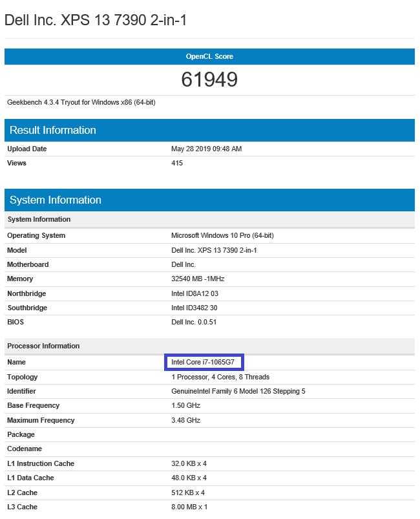Select the upload date May 28 2019 value

point(206,149)
